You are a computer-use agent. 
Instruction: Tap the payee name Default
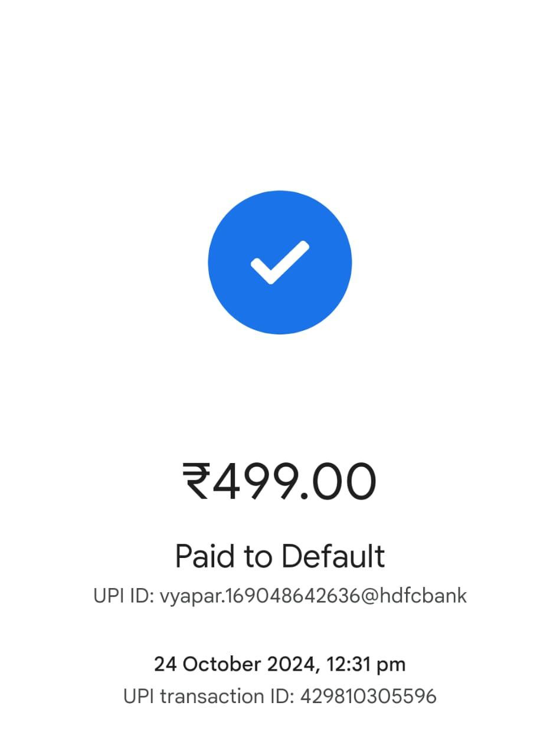[332, 556]
